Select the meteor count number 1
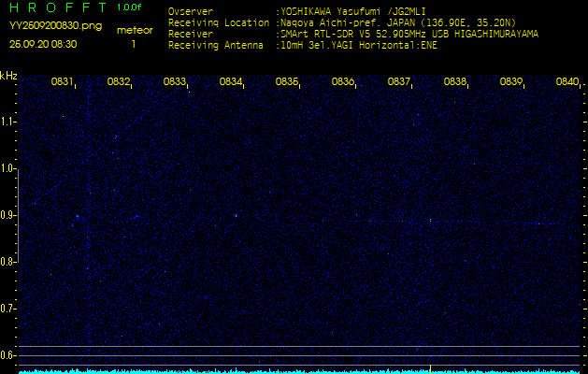 [x=134, y=44]
